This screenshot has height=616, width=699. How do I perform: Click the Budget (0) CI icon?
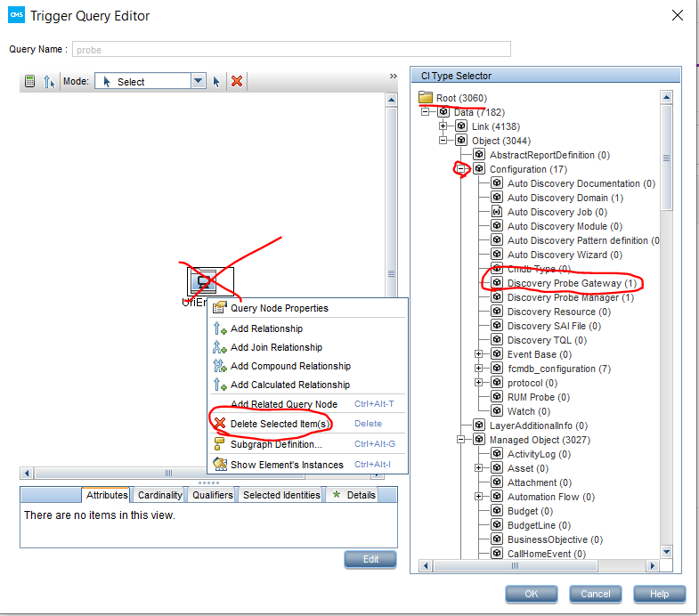tap(497, 511)
